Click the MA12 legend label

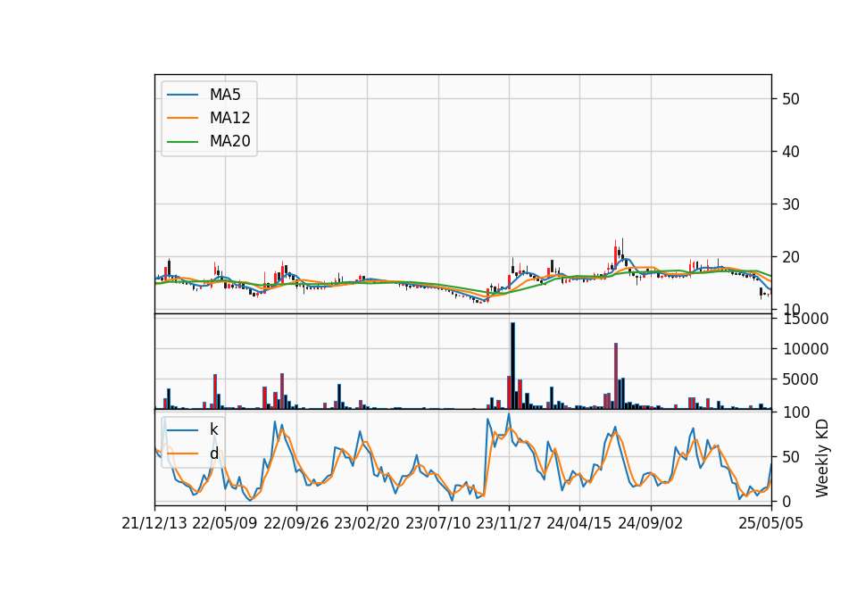click(229, 118)
